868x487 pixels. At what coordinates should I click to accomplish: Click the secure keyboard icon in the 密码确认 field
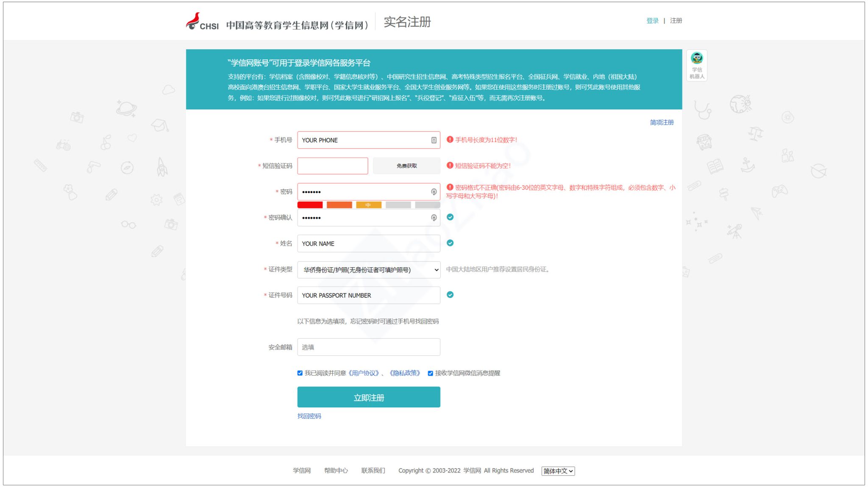tap(433, 218)
